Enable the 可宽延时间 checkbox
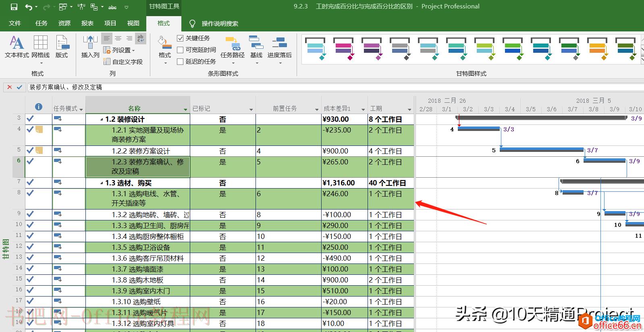 coord(180,50)
